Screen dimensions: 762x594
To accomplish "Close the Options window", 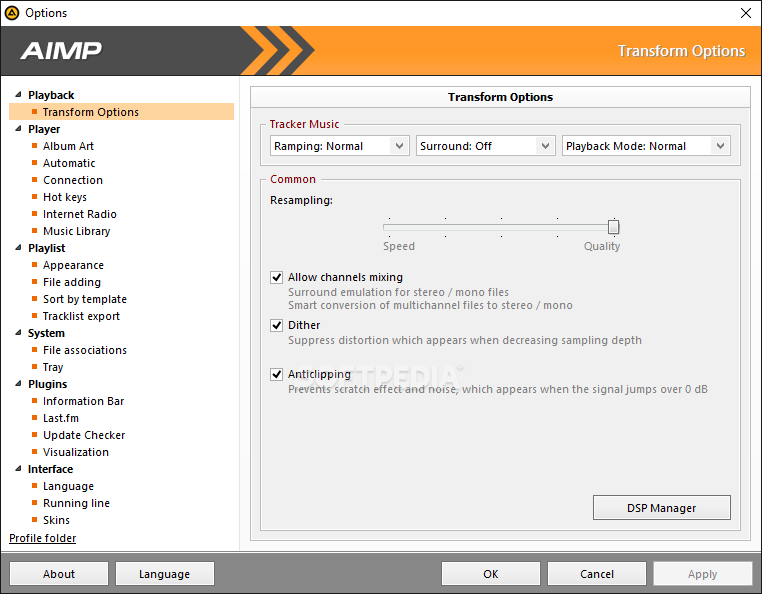I will pos(745,13).
